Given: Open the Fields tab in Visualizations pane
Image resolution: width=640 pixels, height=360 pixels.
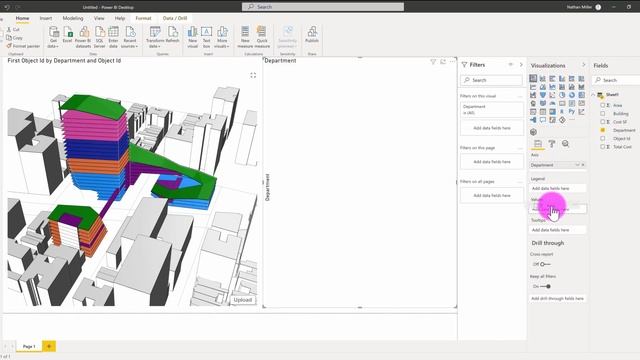Looking at the screenshot, I should pyautogui.click(x=538, y=144).
